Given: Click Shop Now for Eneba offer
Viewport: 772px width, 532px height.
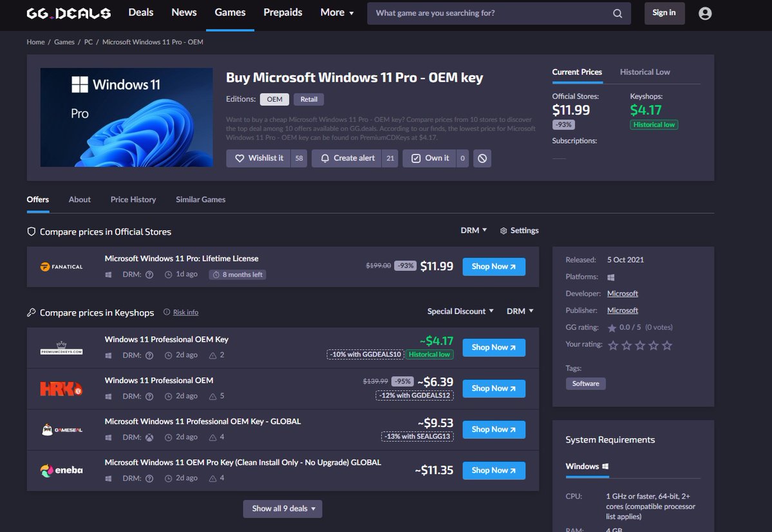Looking at the screenshot, I should 494,470.
